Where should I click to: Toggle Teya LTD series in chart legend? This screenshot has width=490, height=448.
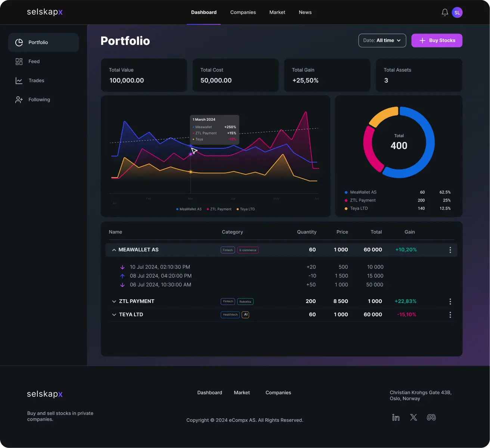click(246, 209)
